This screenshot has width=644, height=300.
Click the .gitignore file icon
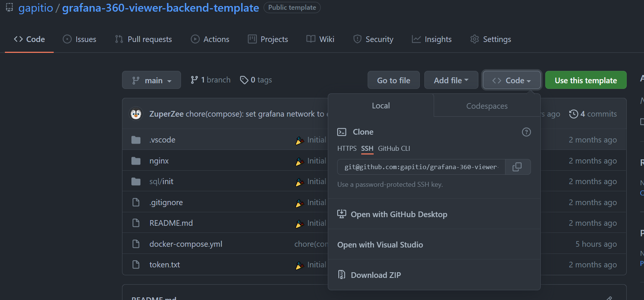pyautogui.click(x=136, y=202)
